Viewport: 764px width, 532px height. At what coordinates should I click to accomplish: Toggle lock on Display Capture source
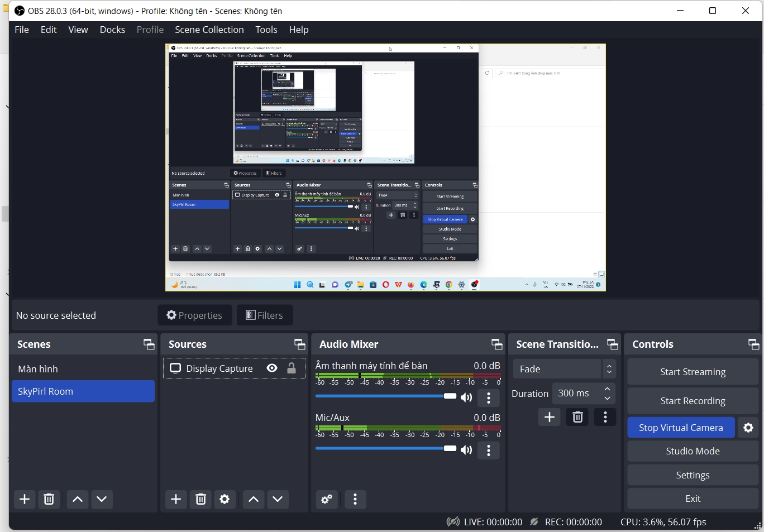[x=292, y=368]
